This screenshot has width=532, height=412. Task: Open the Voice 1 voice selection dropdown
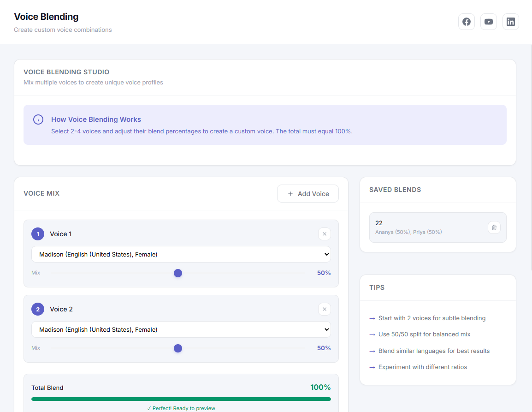pos(181,254)
